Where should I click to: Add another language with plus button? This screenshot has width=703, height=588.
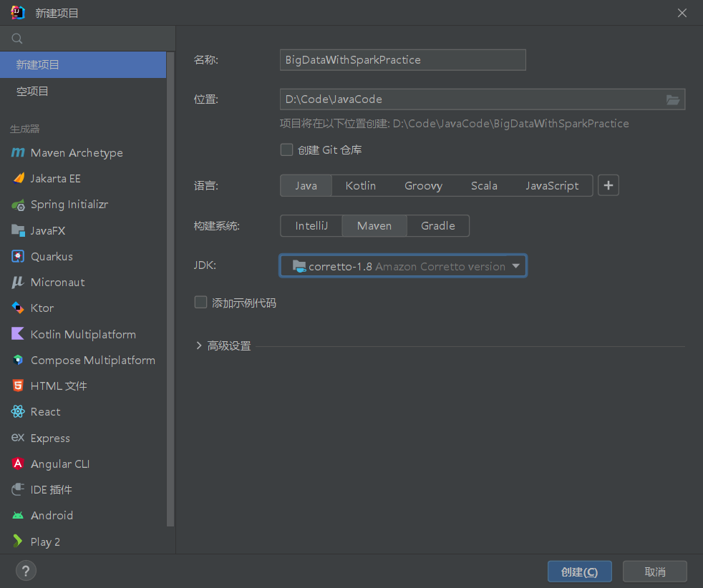(609, 186)
